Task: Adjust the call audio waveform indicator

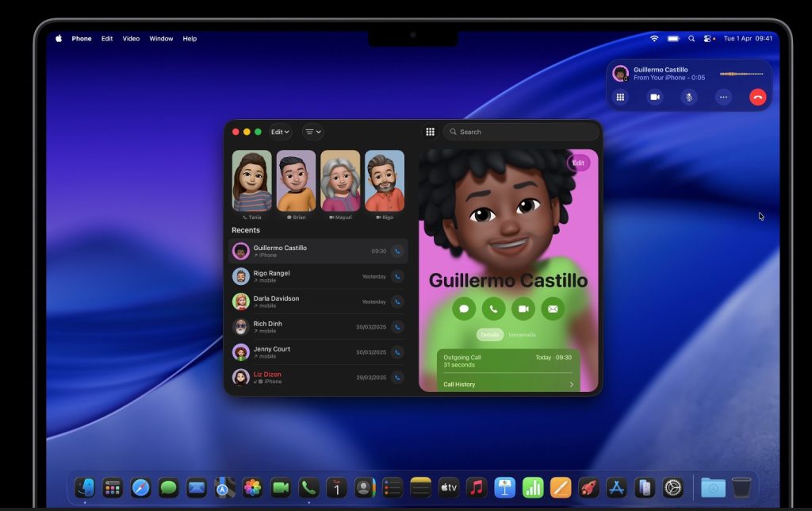Action: [742, 73]
